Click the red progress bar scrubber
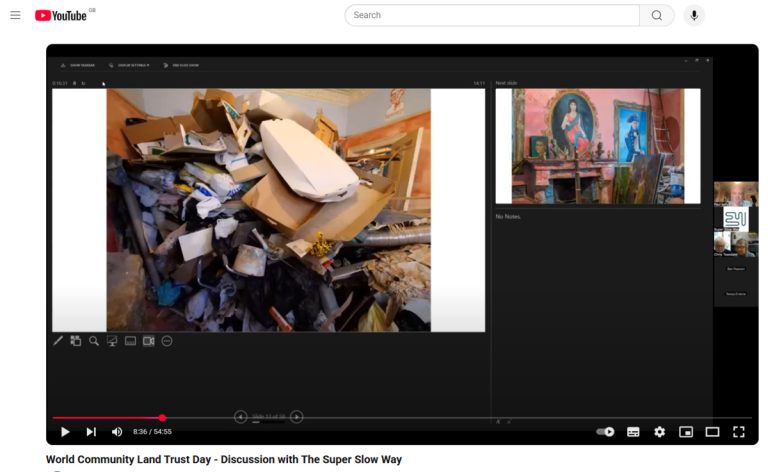 click(162, 418)
